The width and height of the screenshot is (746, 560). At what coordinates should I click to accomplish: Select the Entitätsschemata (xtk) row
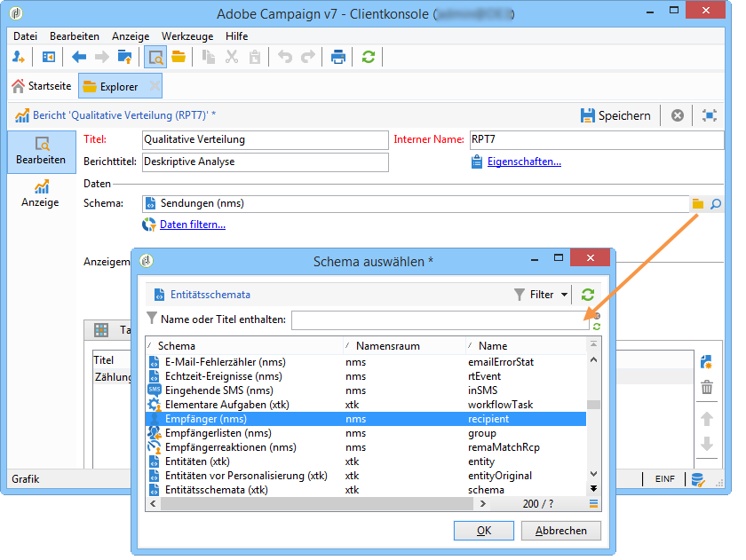tap(365, 490)
